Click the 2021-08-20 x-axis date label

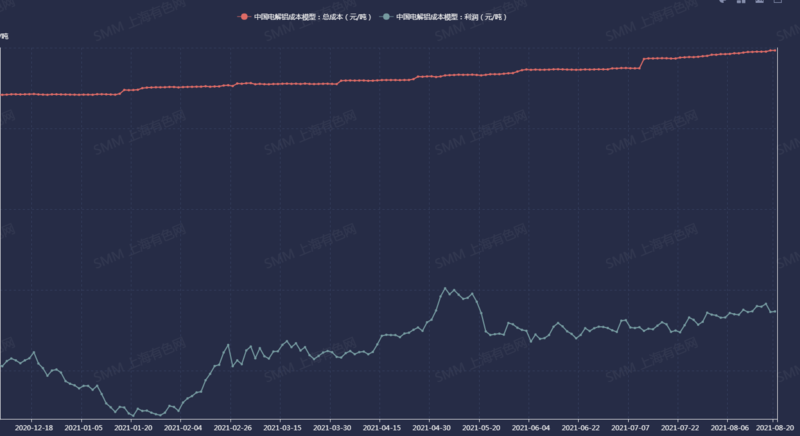(x=775, y=428)
